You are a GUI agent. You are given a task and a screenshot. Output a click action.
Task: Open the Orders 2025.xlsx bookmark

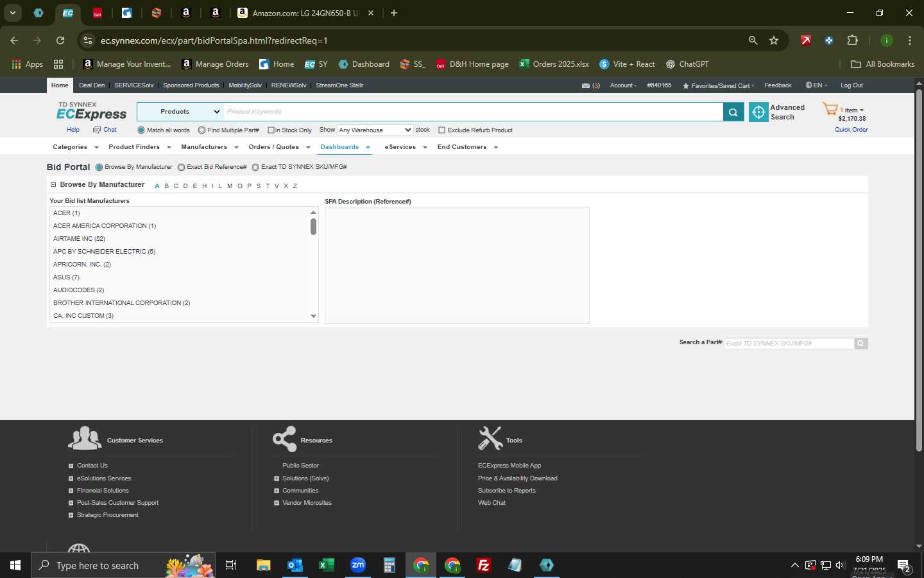coord(554,64)
